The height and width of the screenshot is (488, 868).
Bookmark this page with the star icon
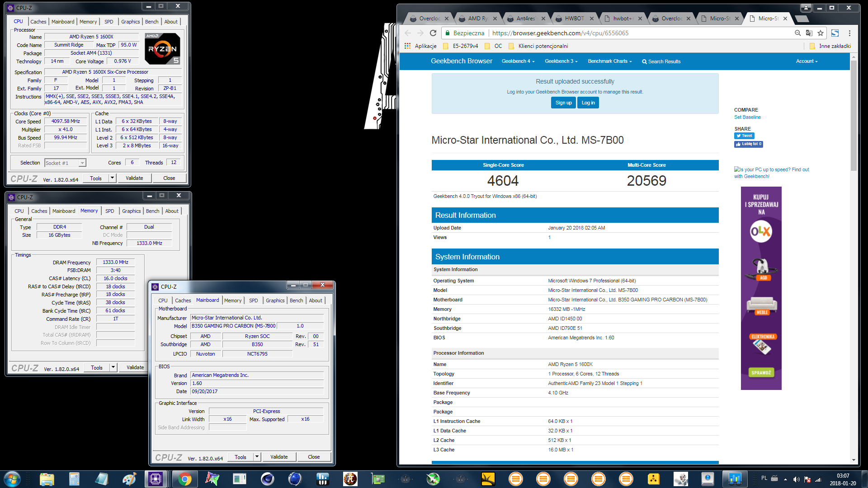(x=821, y=33)
